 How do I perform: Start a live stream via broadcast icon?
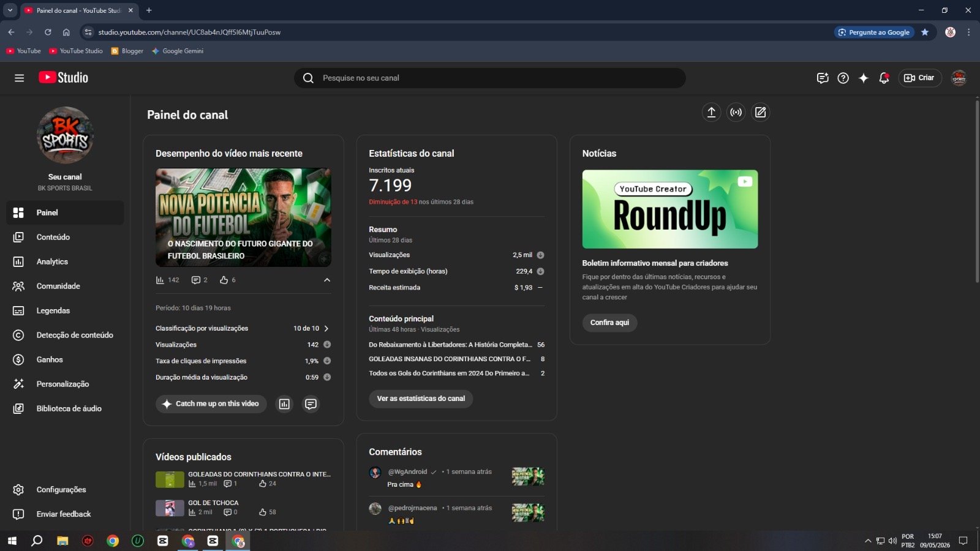736,112
